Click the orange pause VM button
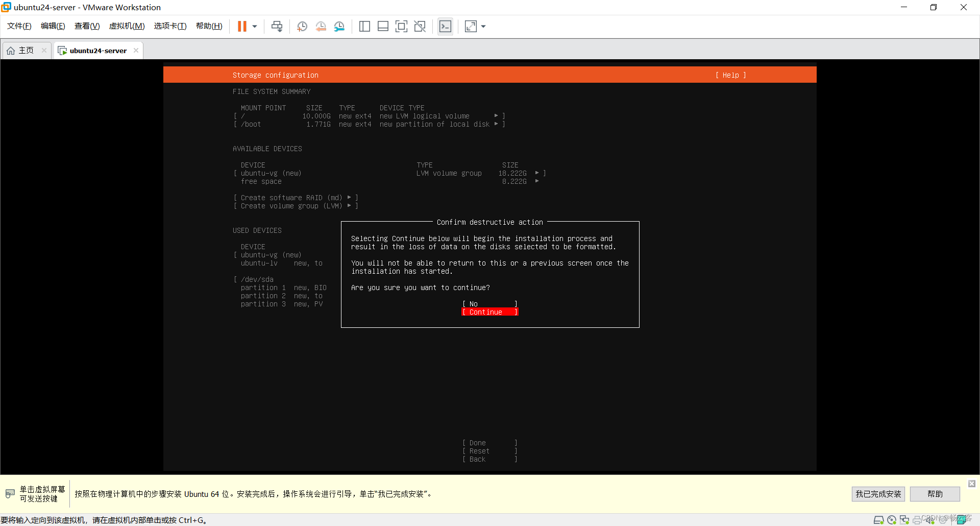980x526 pixels. [x=242, y=27]
